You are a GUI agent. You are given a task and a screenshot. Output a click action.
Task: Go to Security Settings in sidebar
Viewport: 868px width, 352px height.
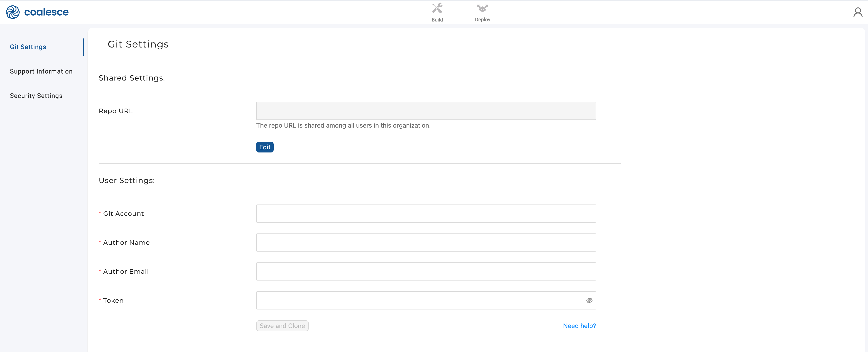(x=36, y=96)
